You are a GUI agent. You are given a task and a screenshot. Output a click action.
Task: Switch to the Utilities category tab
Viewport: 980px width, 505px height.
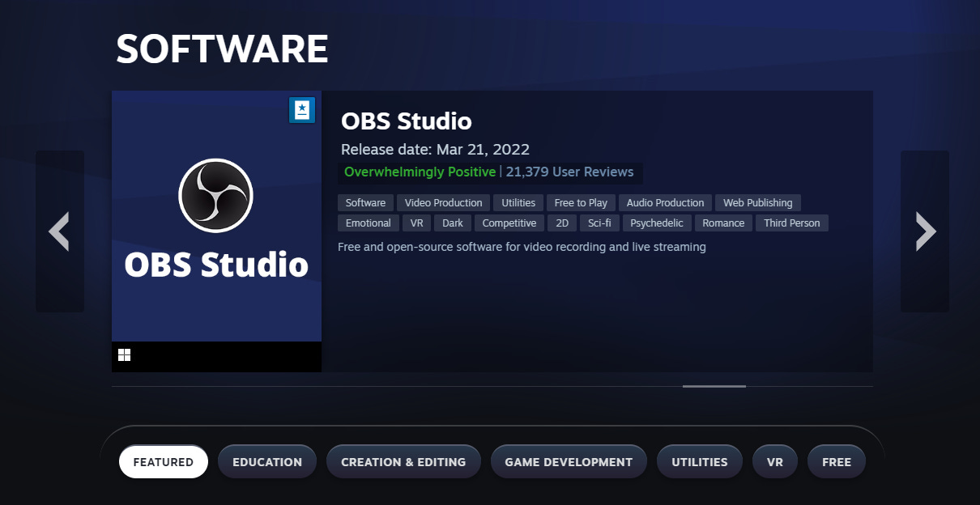[700, 462]
